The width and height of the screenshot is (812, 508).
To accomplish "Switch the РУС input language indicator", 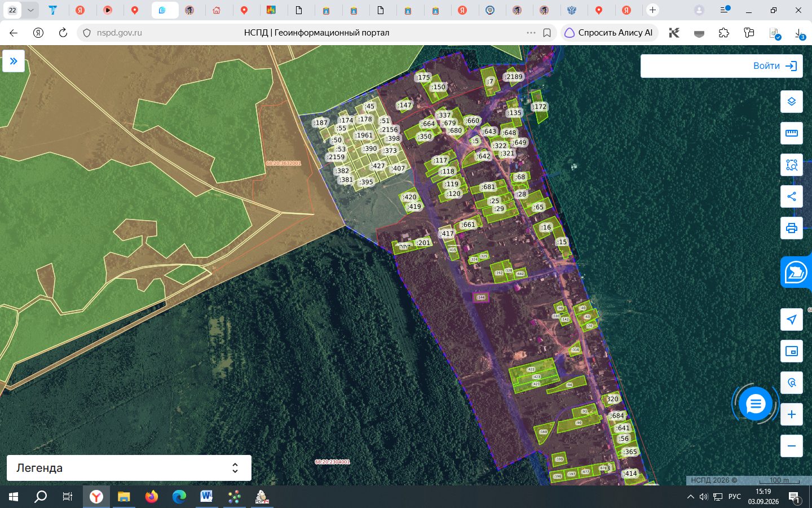I will [x=734, y=497].
